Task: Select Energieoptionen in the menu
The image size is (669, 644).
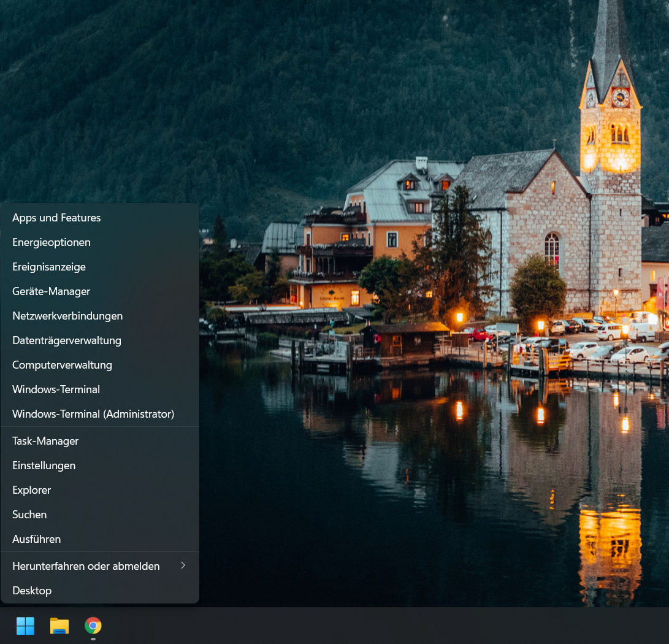Action: tap(101, 242)
